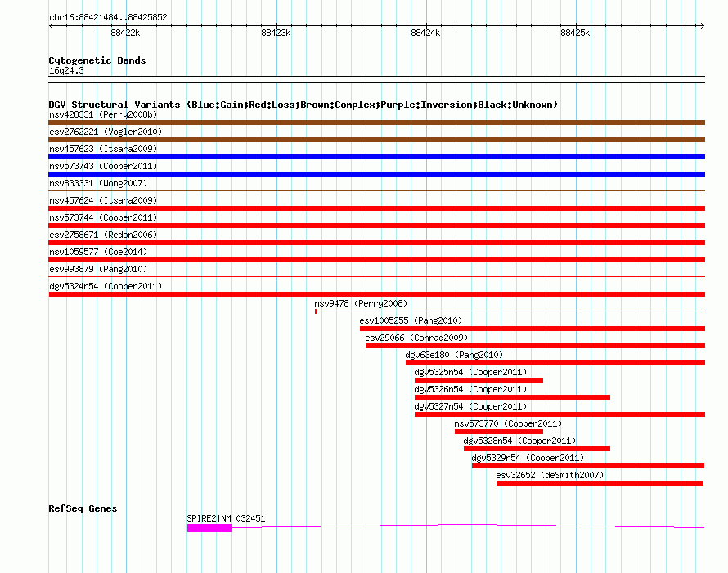Select the red bar of esv1005255
728x573 pixels.
(532, 329)
